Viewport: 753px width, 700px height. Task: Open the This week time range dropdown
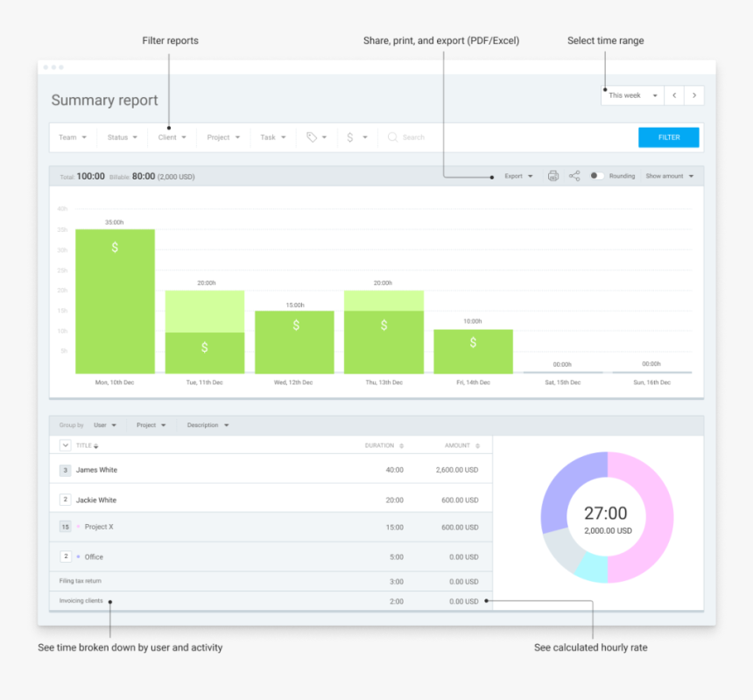pos(632,95)
